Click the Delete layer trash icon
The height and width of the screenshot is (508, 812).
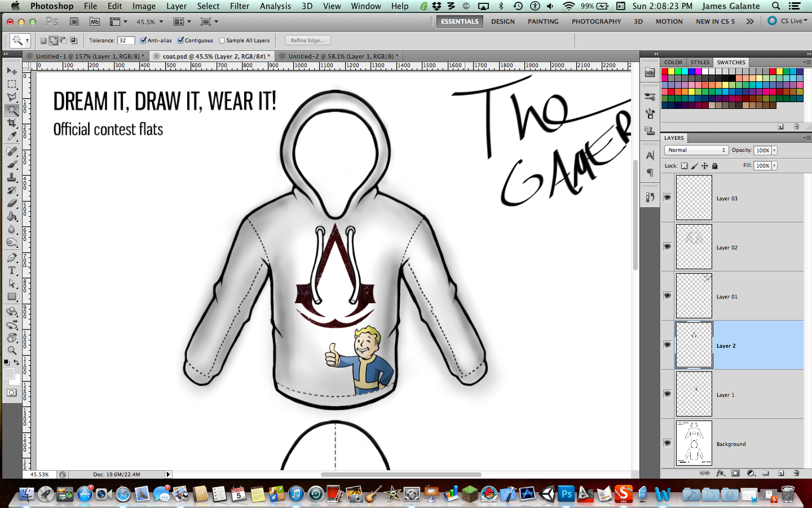click(x=796, y=473)
